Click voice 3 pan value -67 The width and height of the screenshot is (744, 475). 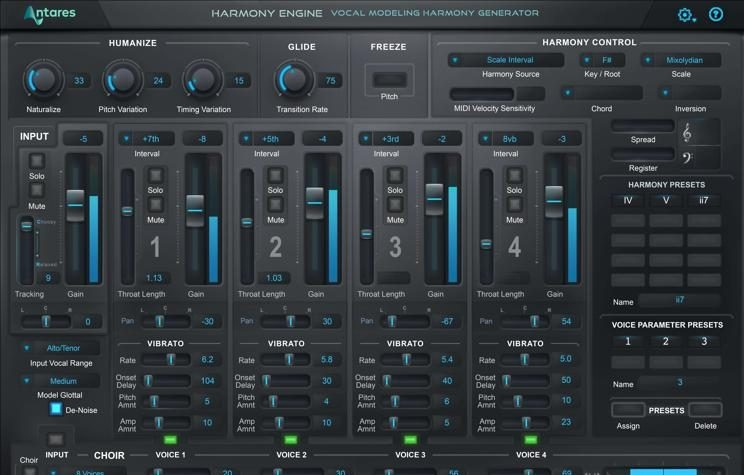click(x=447, y=321)
